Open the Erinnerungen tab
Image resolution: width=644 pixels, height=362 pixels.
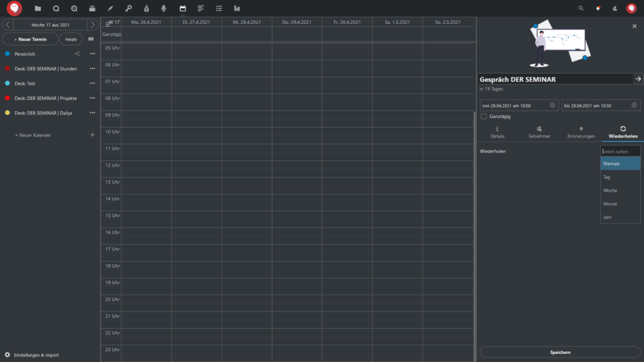[x=580, y=132]
